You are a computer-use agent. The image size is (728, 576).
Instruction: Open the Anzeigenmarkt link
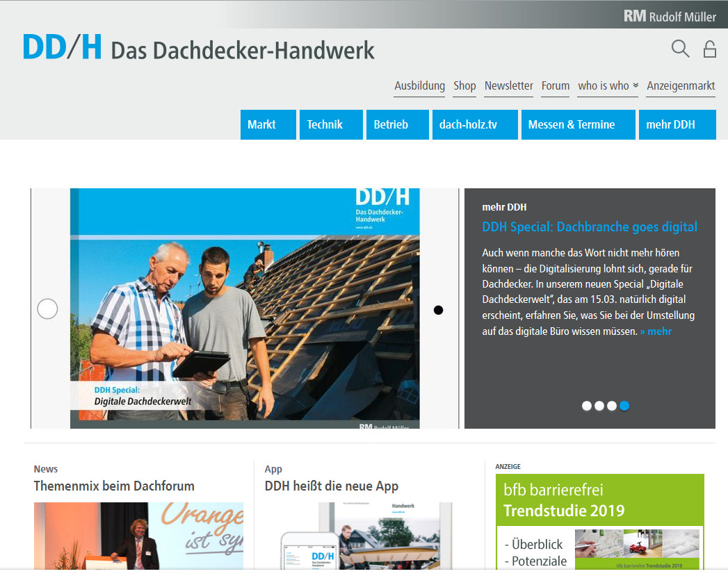click(681, 85)
